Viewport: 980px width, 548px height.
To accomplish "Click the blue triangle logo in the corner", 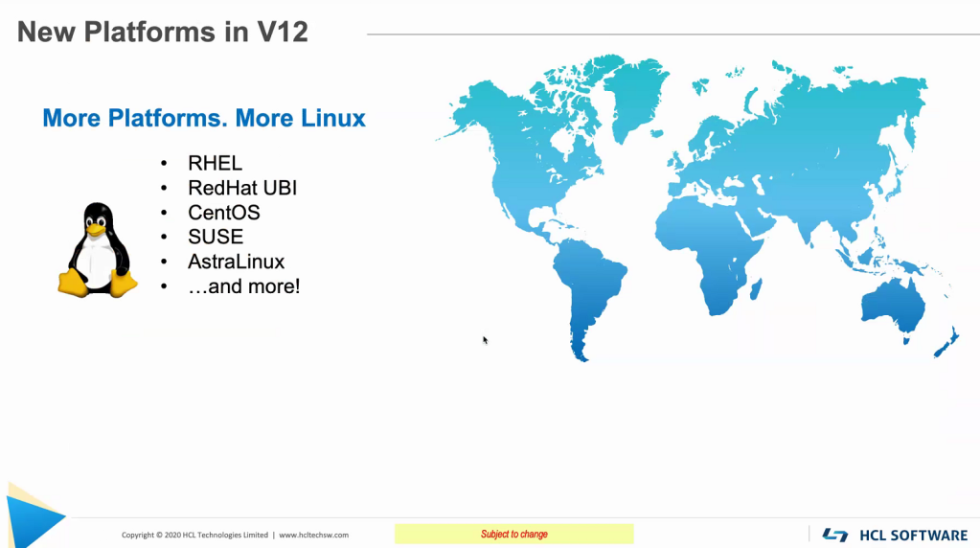I will tap(31, 518).
